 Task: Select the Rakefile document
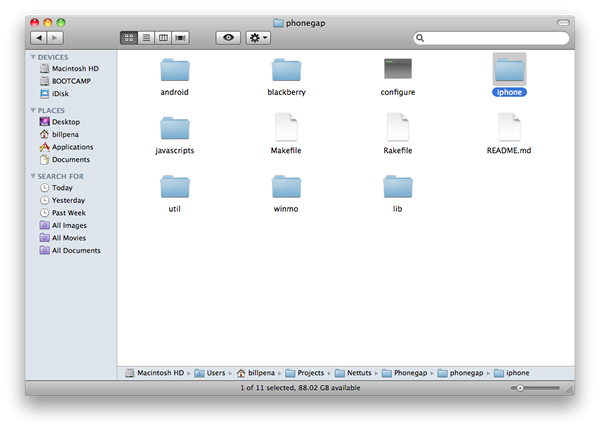click(398, 127)
